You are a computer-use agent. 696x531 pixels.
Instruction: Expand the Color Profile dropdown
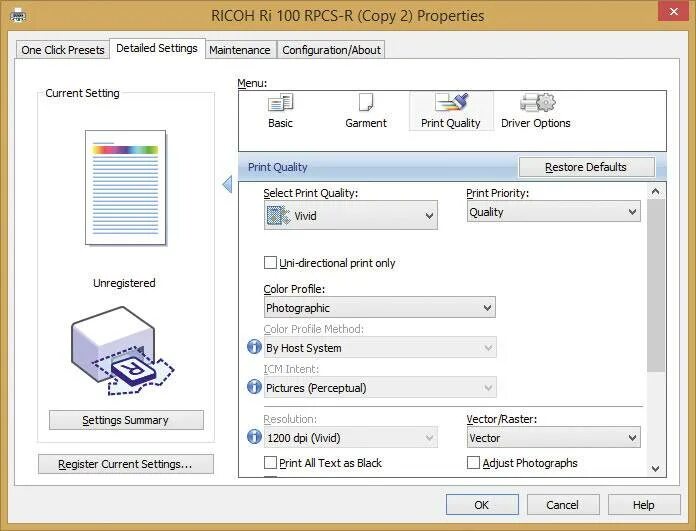point(380,307)
